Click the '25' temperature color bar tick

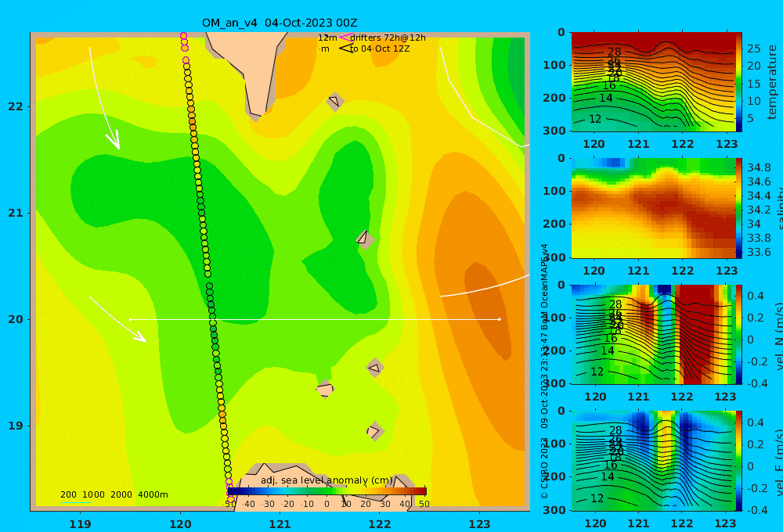click(753, 49)
